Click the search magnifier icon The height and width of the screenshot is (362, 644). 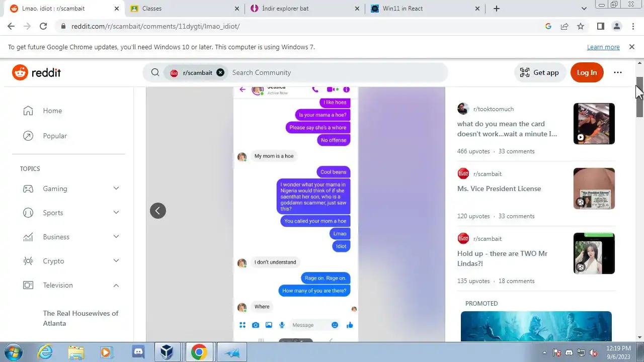(x=155, y=72)
